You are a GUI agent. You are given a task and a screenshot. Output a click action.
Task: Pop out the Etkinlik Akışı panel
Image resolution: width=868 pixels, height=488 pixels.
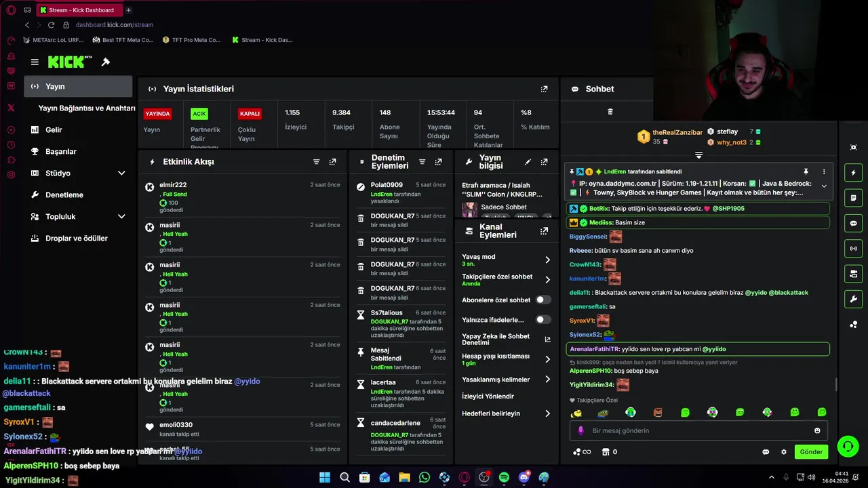(x=332, y=162)
